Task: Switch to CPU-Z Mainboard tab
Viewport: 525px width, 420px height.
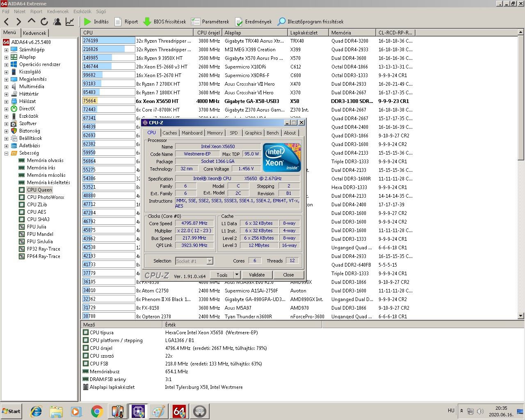Action: pos(192,133)
